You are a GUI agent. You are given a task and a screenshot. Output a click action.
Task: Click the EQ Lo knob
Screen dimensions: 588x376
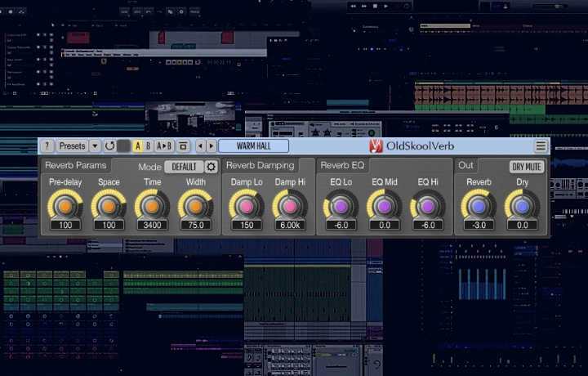341,206
